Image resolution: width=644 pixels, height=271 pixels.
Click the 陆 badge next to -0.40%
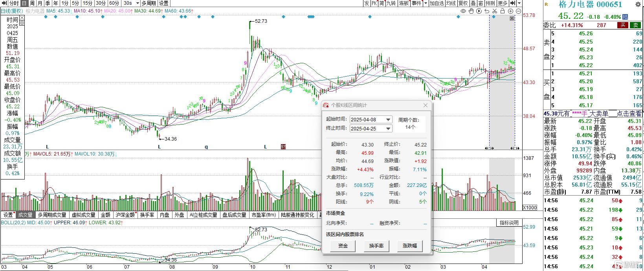tap(625, 17)
